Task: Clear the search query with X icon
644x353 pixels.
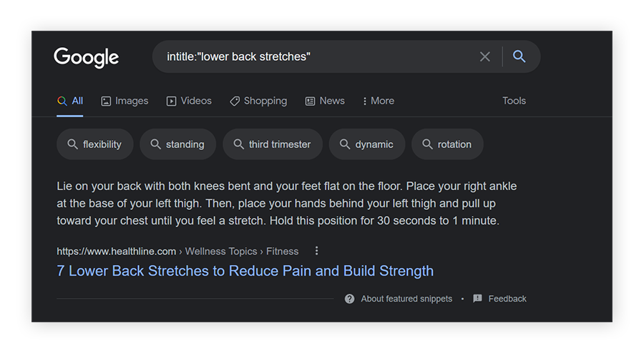Action: [x=485, y=56]
